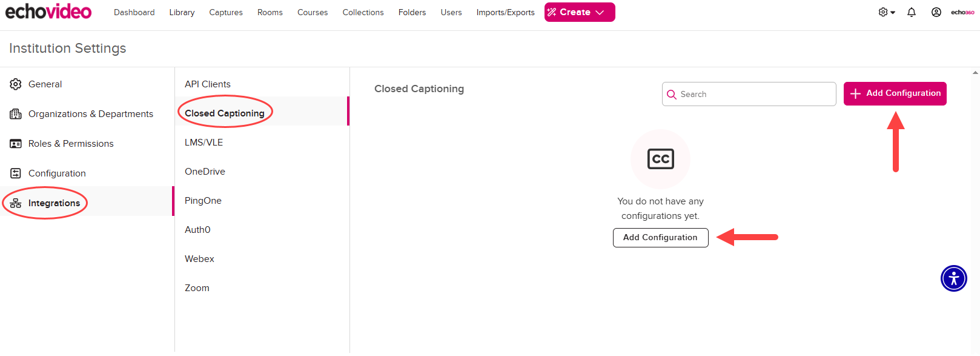
Task: Click the Roles & Permissions badge icon
Action: 16,144
